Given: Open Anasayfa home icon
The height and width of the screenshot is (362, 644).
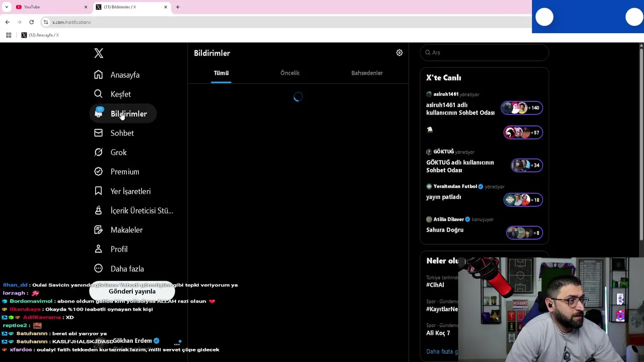Looking at the screenshot, I should click(98, 75).
